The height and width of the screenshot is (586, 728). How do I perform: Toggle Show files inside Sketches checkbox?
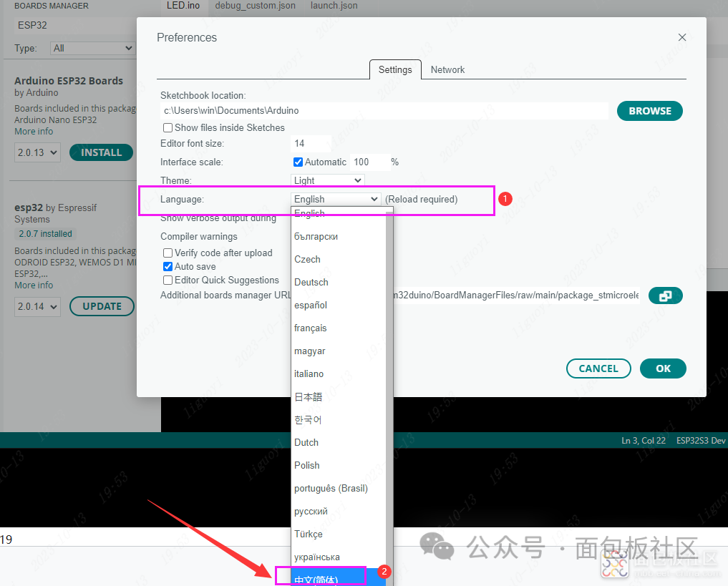pyautogui.click(x=168, y=127)
